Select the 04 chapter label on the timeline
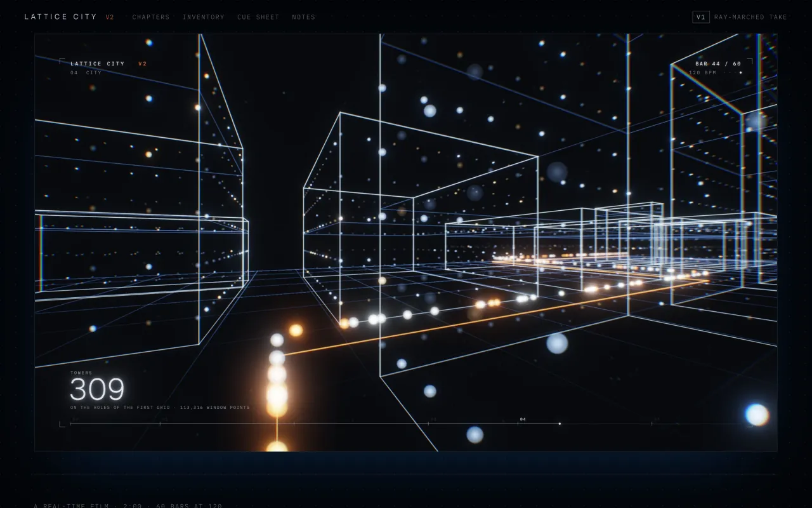812x508 pixels. [523, 419]
